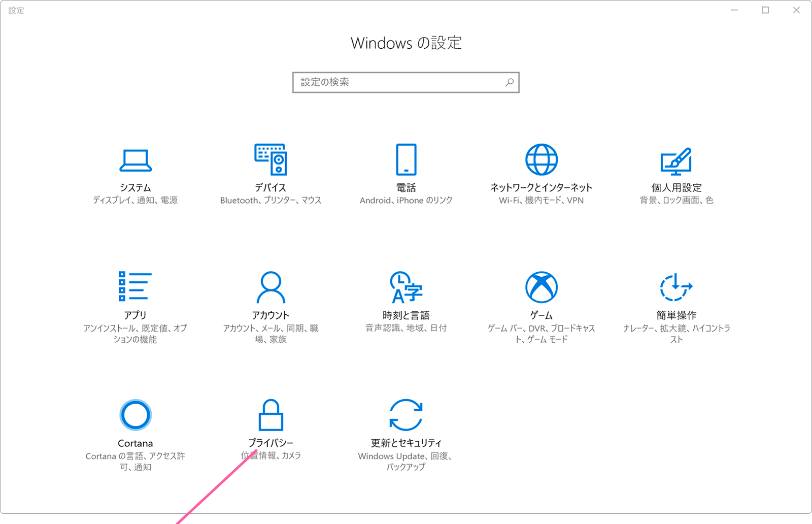Image resolution: width=812 pixels, height=524 pixels.
Task: Open the 更新とセキュリティ refresh arrows icon
Action: [406, 415]
